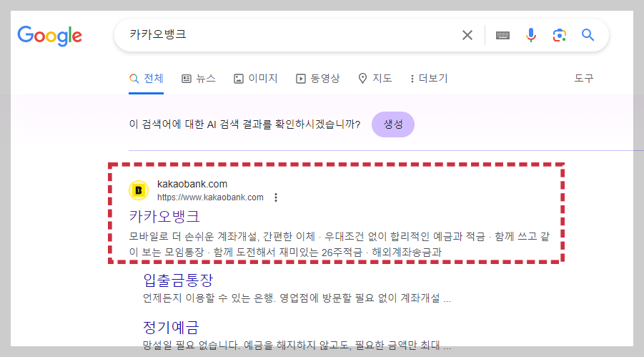Click the 언제든지 이용할 수 있는 은행 description
The width and height of the screenshot is (644, 357).
(297, 298)
